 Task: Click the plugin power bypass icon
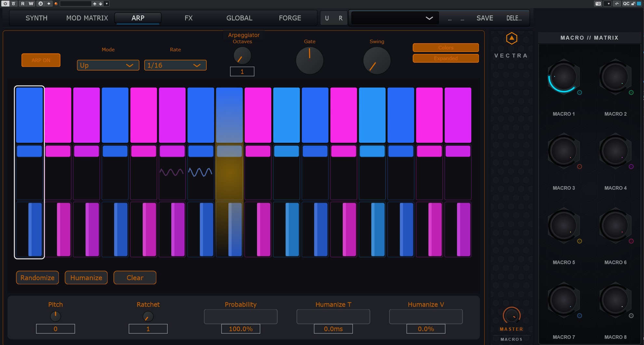(5, 4)
